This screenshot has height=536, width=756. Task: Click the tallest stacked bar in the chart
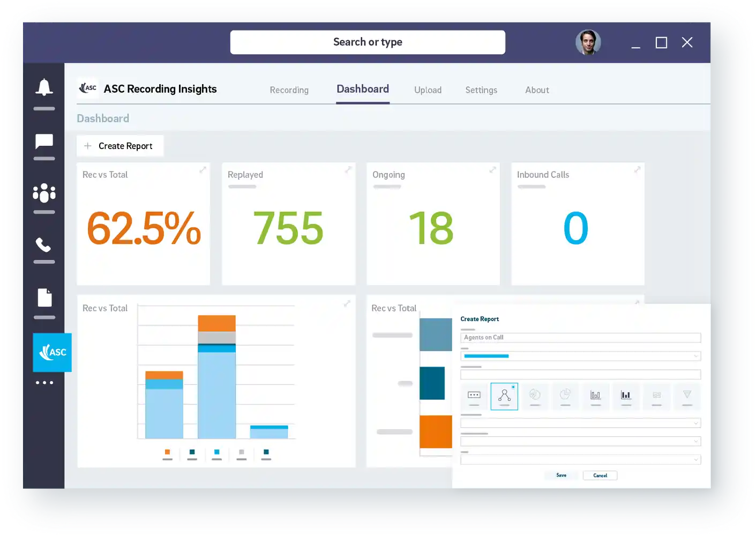pos(217,377)
